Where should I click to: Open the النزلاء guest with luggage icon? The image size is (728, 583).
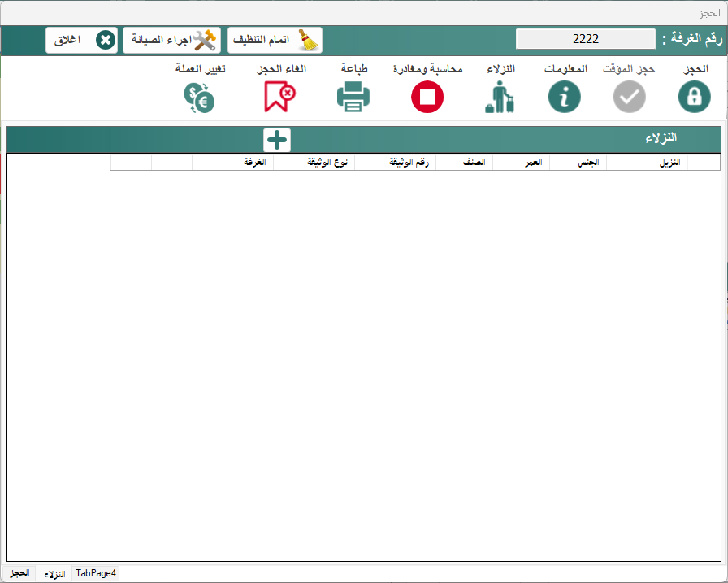(x=500, y=97)
